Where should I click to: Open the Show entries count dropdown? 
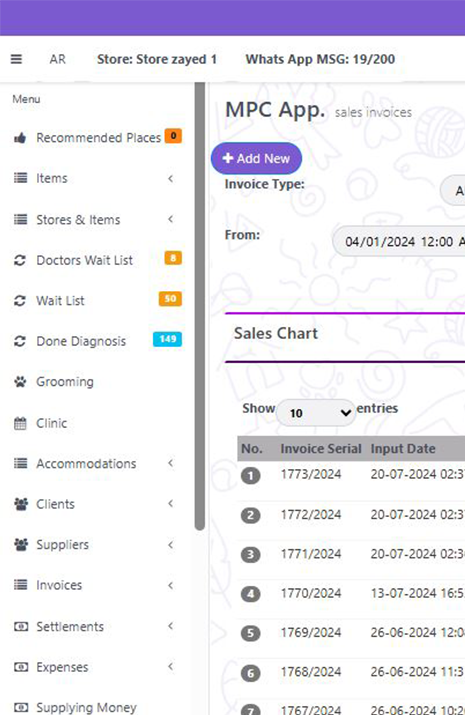tap(316, 413)
